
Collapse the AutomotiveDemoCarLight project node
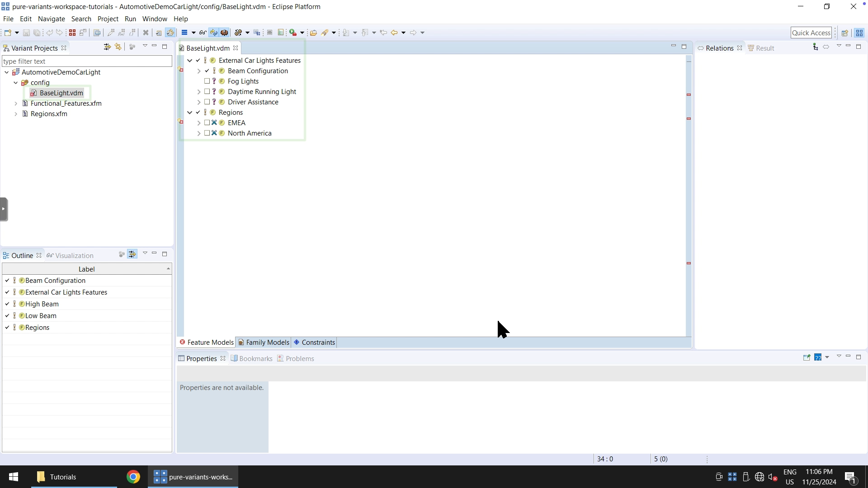pyautogui.click(x=6, y=72)
